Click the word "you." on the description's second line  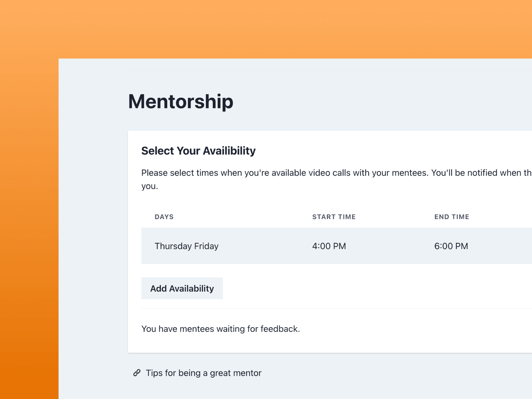[150, 186]
